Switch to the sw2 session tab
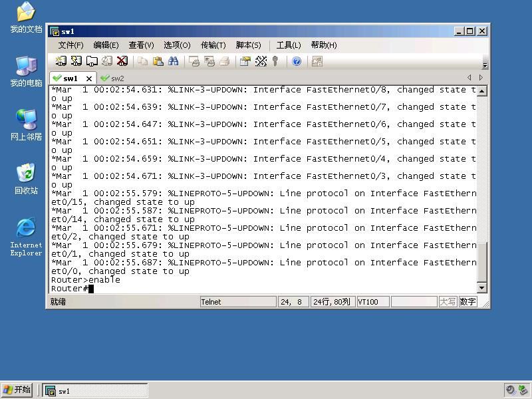532x399 pixels. tap(112, 78)
